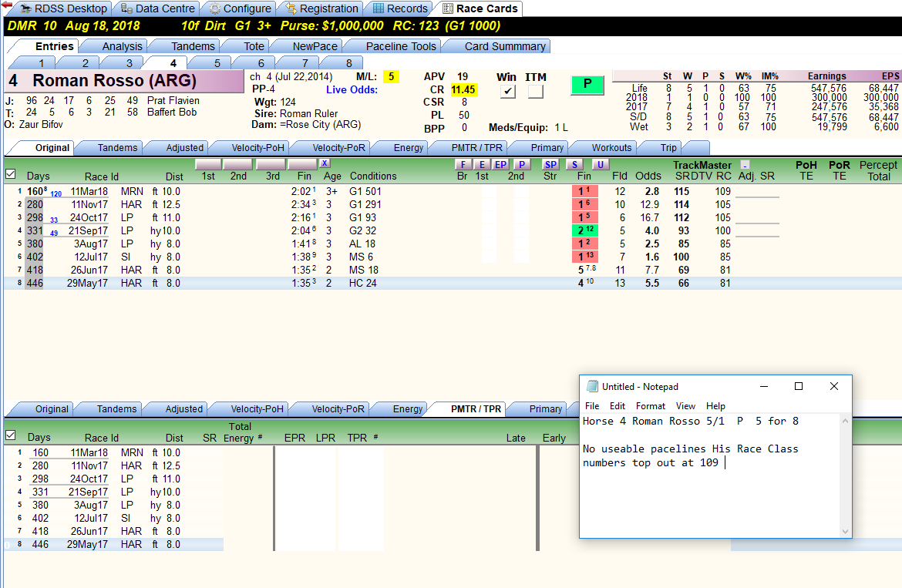
Task: Click the S filter button above Fin
Action: tap(574, 164)
